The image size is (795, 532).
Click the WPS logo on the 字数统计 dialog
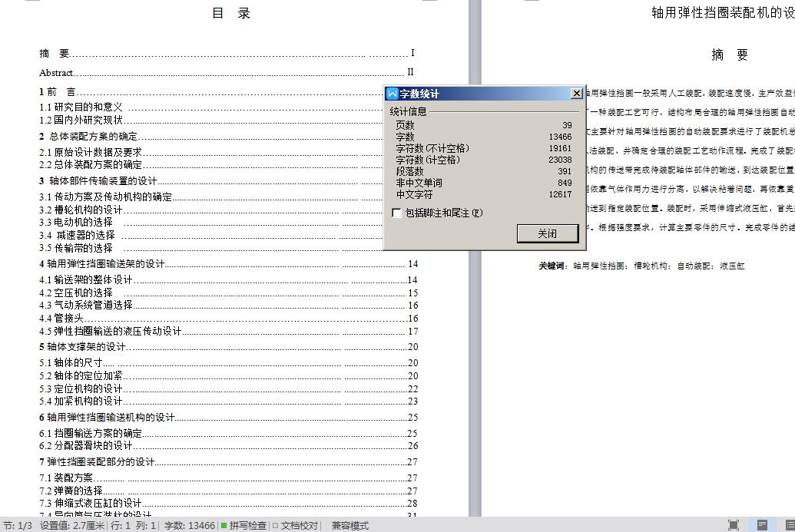click(x=390, y=93)
